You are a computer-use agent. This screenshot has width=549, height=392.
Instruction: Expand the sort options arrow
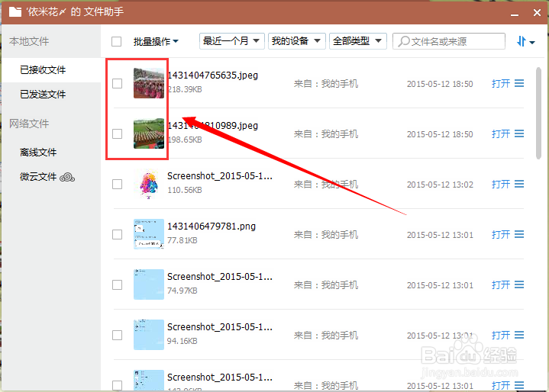(x=532, y=43)
